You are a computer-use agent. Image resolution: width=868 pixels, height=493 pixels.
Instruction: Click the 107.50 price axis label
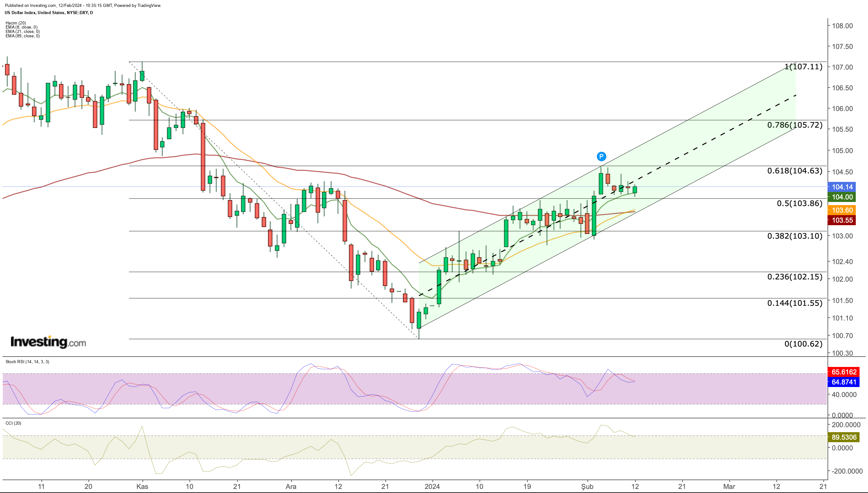842,46
